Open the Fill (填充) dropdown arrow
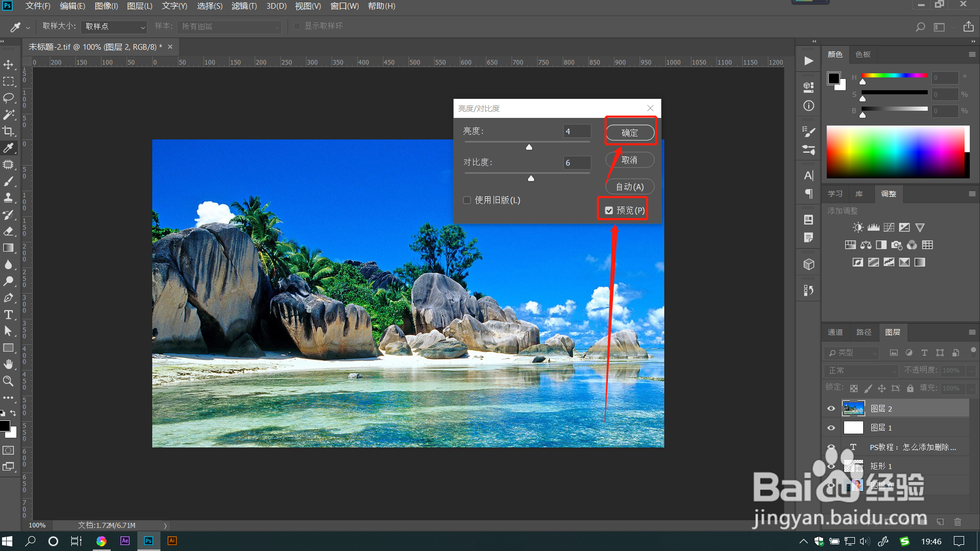The height and width of the screenshot is (551, 980). [x=971, y=389]
